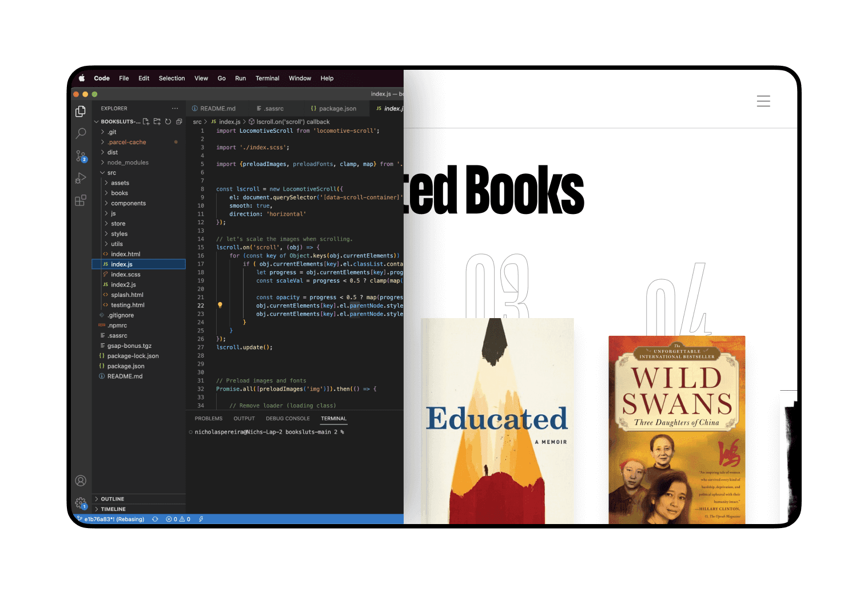
Task: Switch to the DEBUG CONSOLE panel tab
Action: (x=288, y=418)
